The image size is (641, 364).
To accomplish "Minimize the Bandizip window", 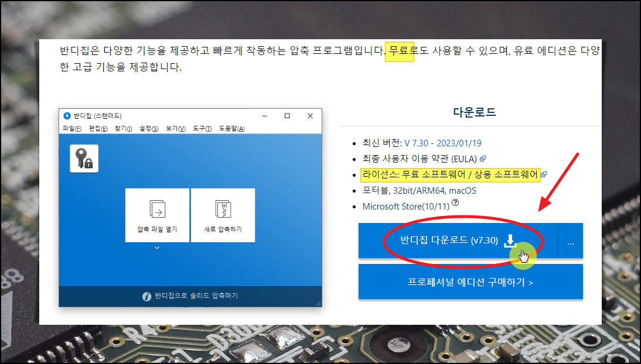I will coord(264,116).
